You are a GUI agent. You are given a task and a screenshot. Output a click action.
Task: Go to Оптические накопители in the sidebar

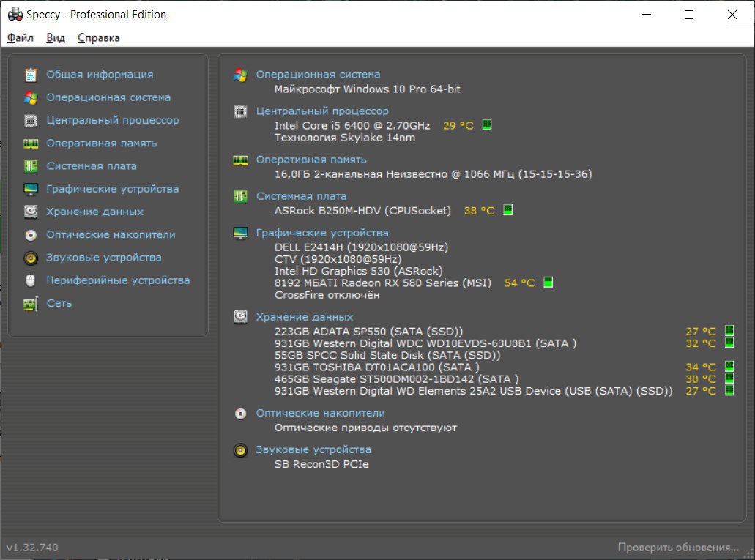point(111,234)
